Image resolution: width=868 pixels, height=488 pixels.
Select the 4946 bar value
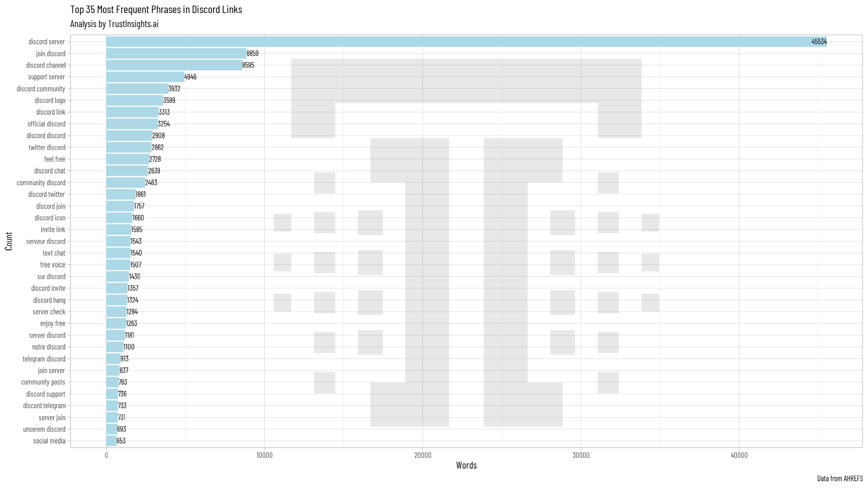(x=190, y=77)
